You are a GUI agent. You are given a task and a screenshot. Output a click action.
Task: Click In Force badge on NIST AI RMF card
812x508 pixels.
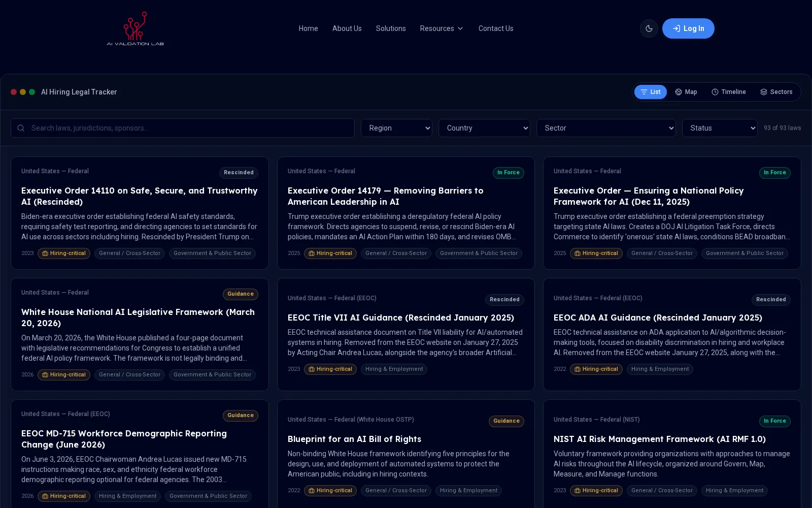(775, 421)
